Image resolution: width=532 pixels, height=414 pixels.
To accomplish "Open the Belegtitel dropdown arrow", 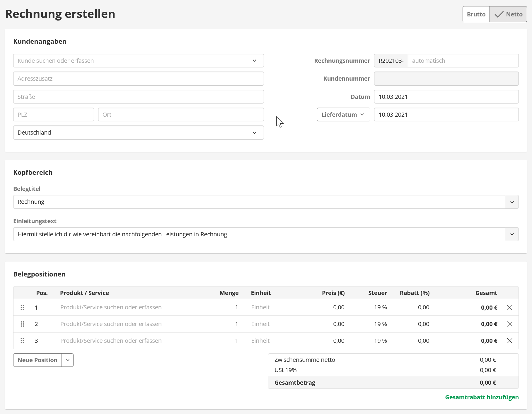I will point(512,202).
